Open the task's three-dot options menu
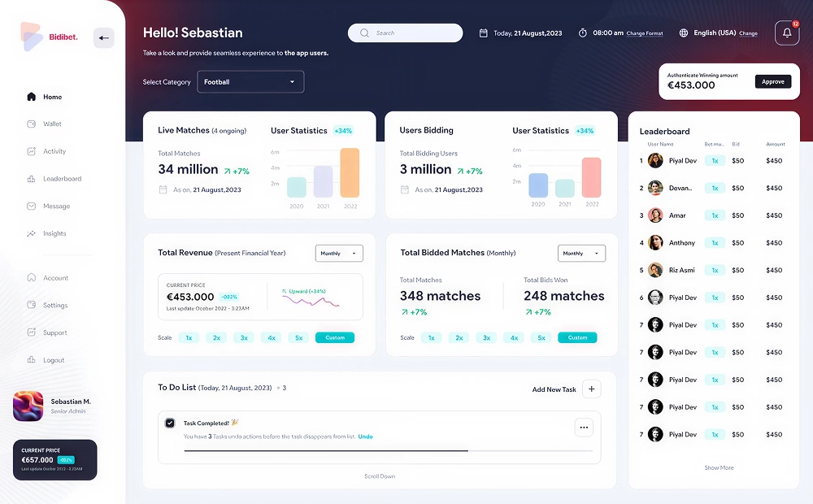This screenshot has width=813, height=504. pyautogui.click(x=584, y=427)
